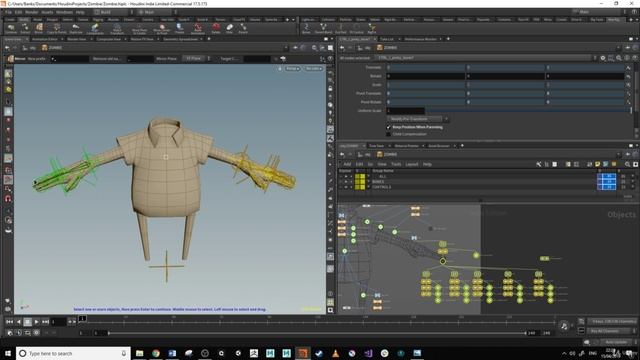Open the Mirror Plane dropdown

(x=196, y=59)
